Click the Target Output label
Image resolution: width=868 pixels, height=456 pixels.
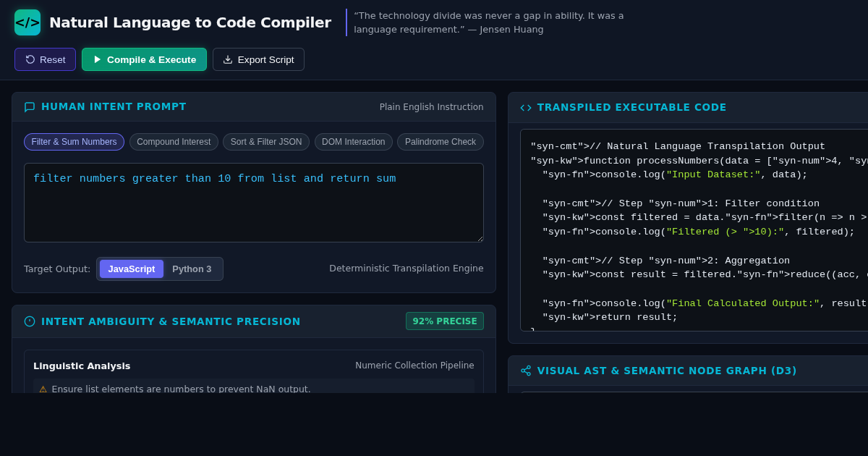57,269
